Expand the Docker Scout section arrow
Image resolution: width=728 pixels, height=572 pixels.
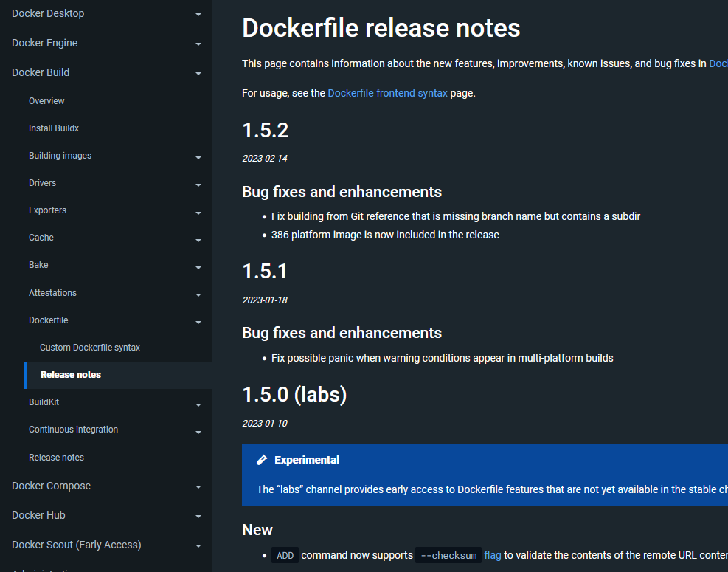pos(198,546)
